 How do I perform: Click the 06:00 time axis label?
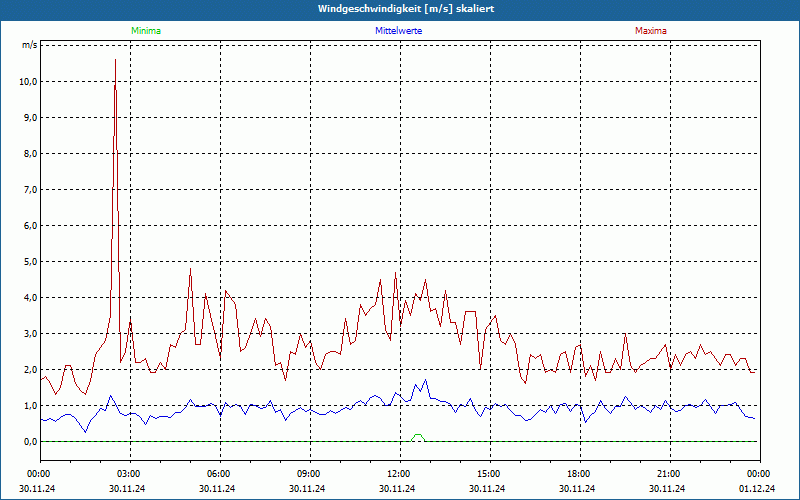(x=220, y=474)
